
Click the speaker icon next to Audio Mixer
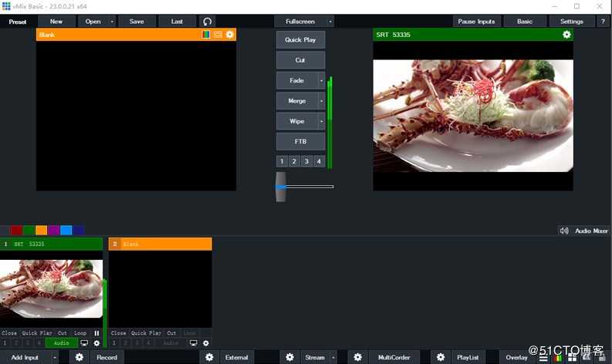pos(564,231)
